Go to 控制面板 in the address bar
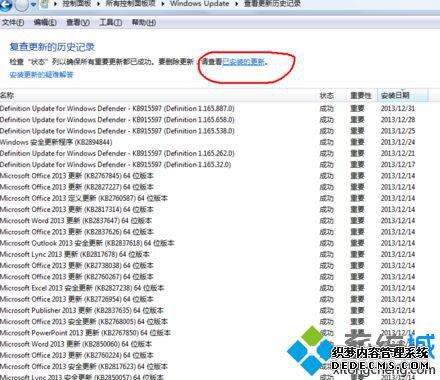440x380 pixels. click(77, 4)
